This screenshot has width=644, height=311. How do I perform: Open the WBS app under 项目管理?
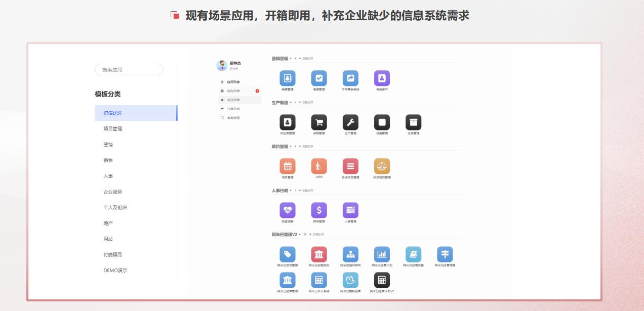(319, 167)
